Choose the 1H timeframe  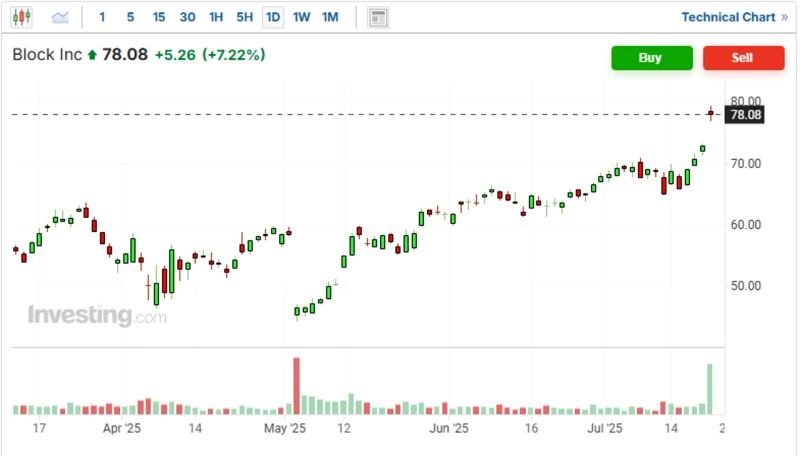tap(216, 17)
